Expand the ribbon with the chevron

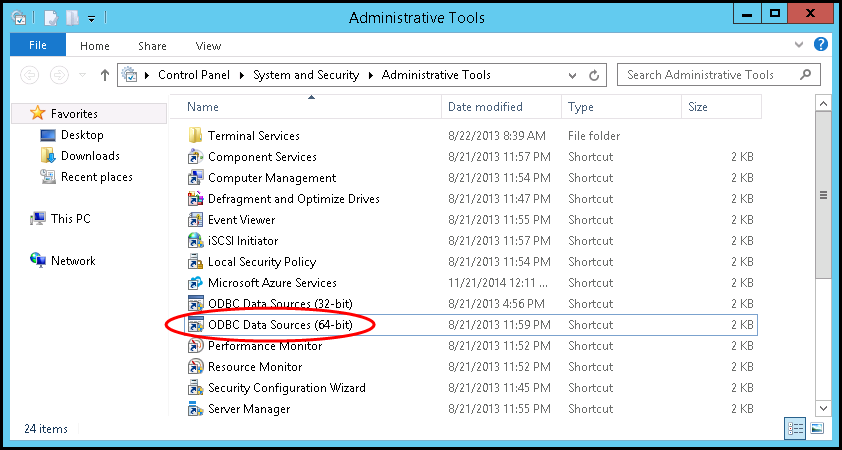coord(799,45)
